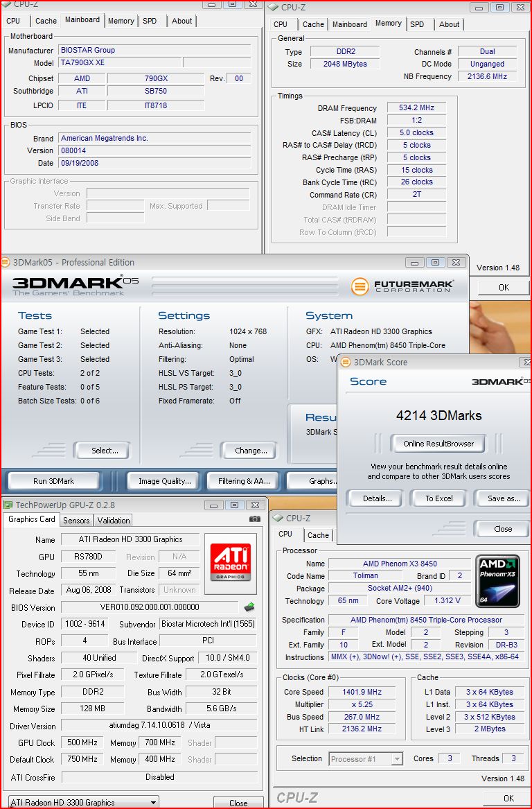Open Filtering & AA button
532x809 pixels.
click(244, 481)
